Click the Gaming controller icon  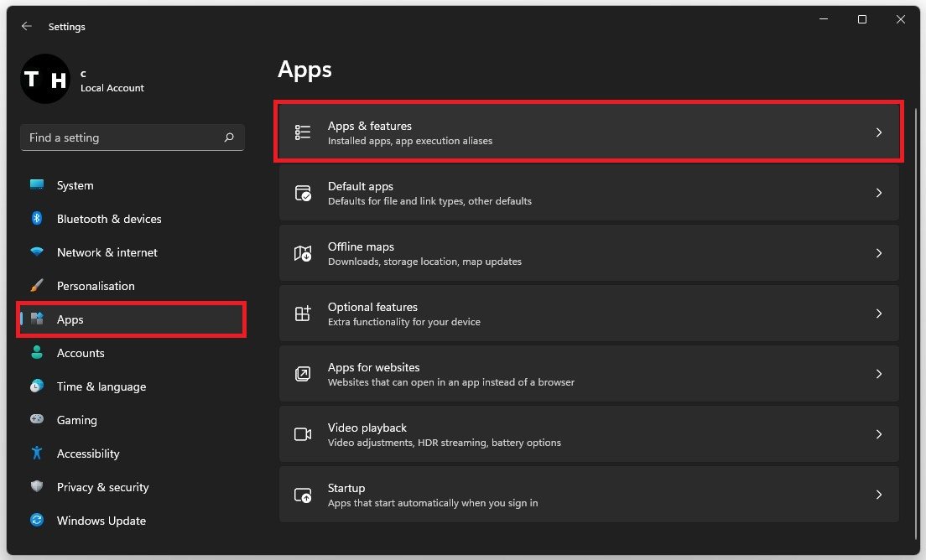(37, 420)
